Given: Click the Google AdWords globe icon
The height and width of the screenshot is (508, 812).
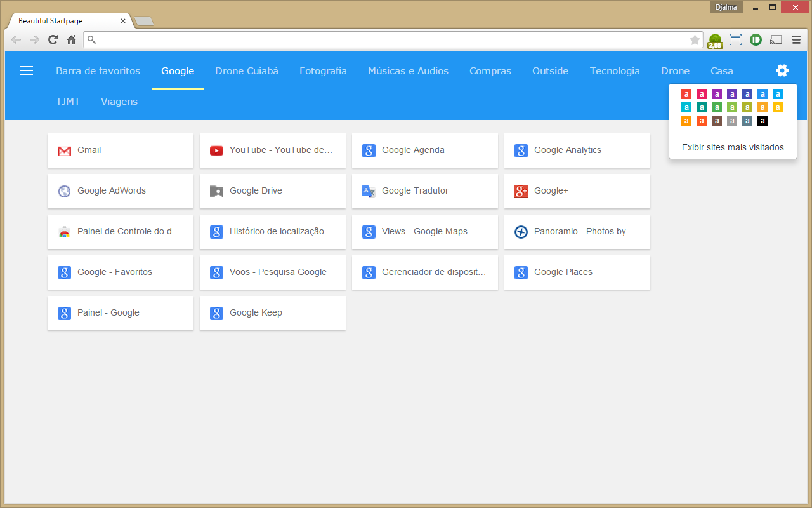Looking at the screenshot, I should coord(64,191).
